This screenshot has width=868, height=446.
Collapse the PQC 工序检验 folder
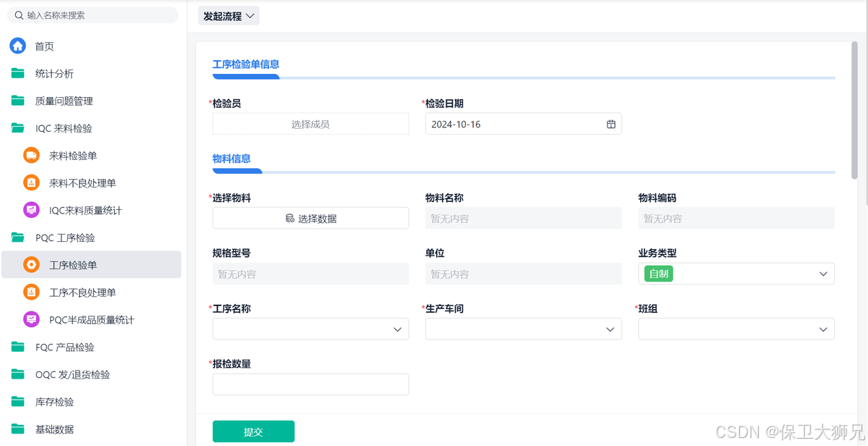91,237
